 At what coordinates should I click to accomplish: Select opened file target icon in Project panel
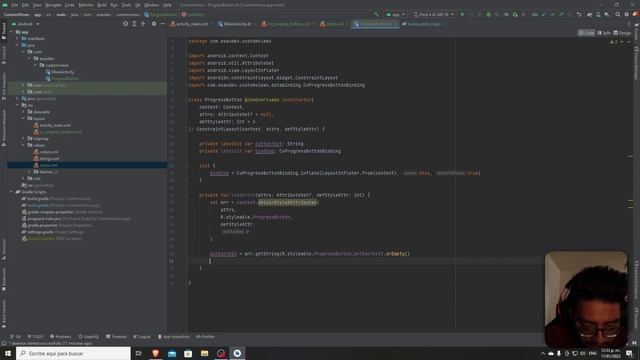pos(125,24)
